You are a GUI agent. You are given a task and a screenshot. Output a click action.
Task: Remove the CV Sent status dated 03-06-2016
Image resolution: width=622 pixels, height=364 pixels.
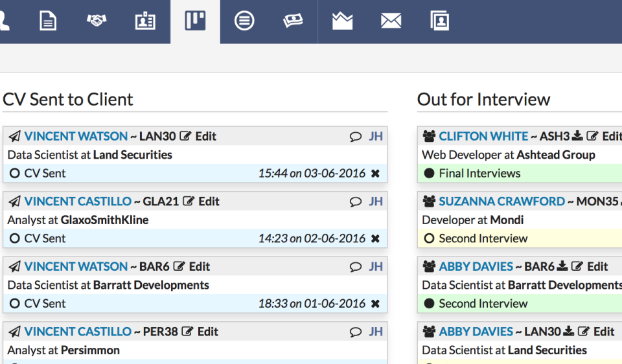tap(375, 174)
